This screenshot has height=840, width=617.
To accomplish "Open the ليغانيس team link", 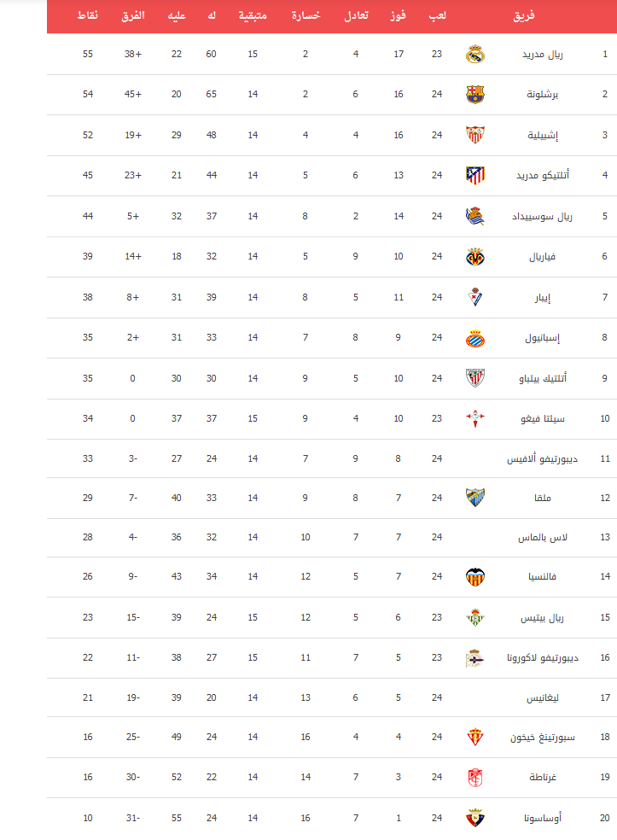I will point(543,697).
